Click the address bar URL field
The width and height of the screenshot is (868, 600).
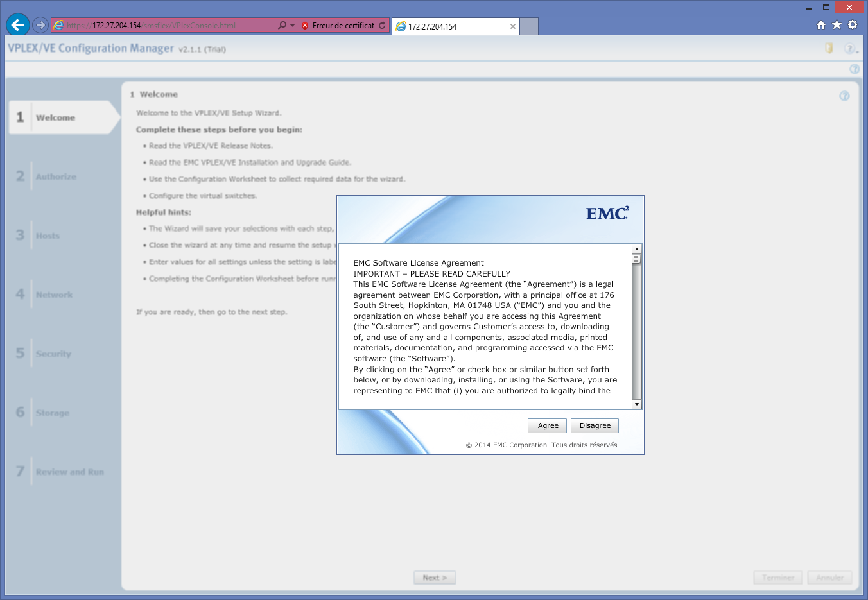[167, 26]
